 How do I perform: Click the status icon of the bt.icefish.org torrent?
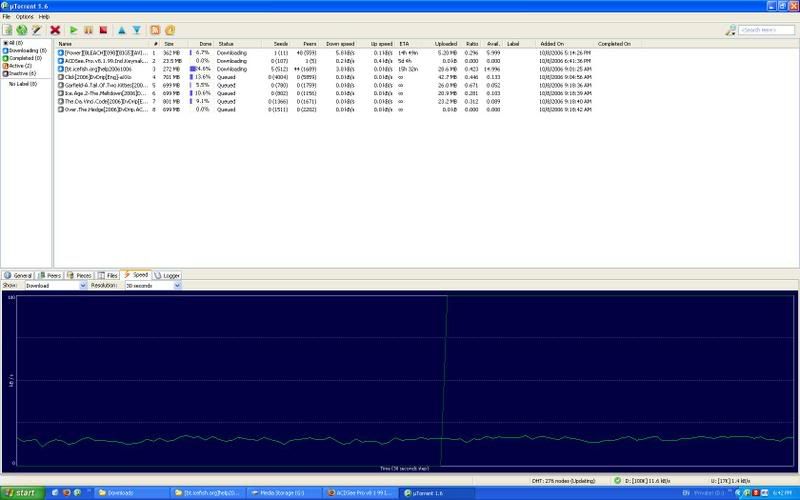click(61, 69)
